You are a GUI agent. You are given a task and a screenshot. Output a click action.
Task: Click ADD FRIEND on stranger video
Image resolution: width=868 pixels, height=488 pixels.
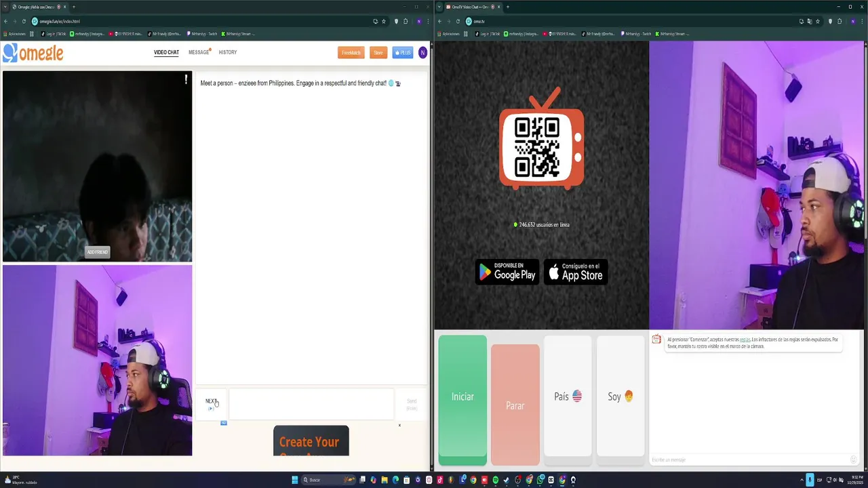click(x=97, y=252)
